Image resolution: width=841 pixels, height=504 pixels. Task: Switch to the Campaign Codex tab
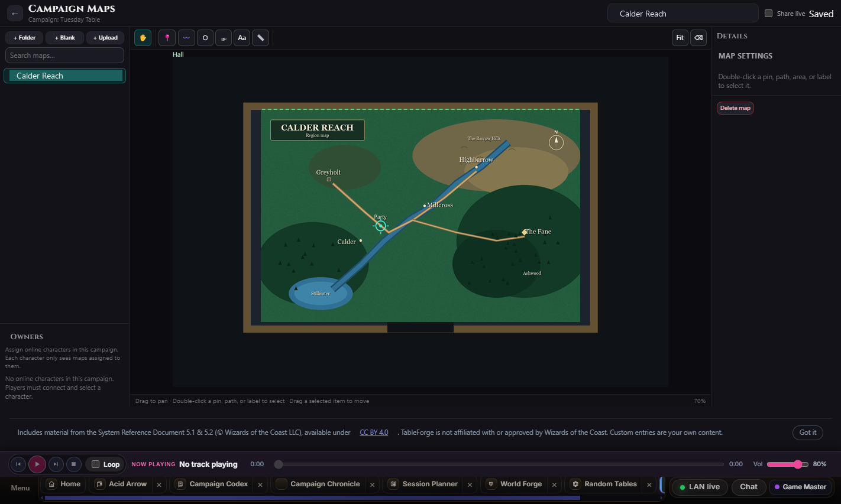[x=213, y=484]
